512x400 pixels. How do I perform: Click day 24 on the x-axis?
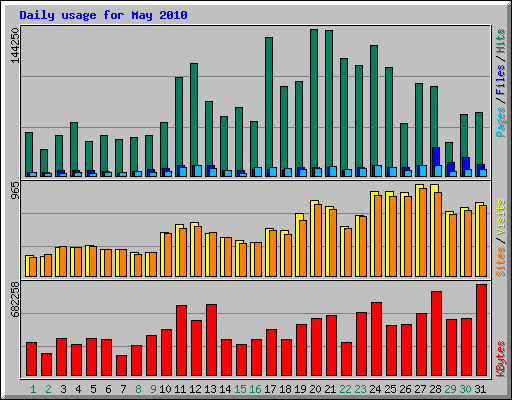[x=375, y=389]
